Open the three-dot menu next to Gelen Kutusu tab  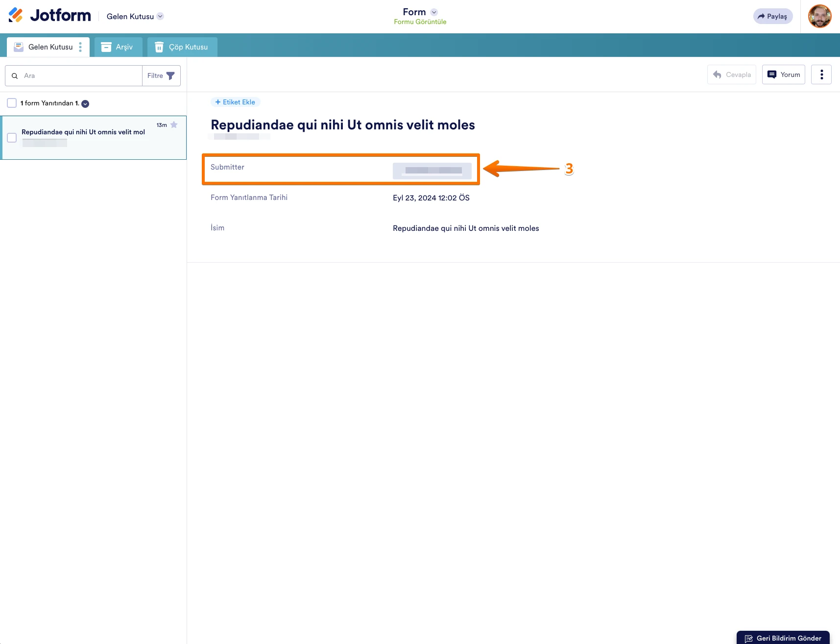click(80, 47)
